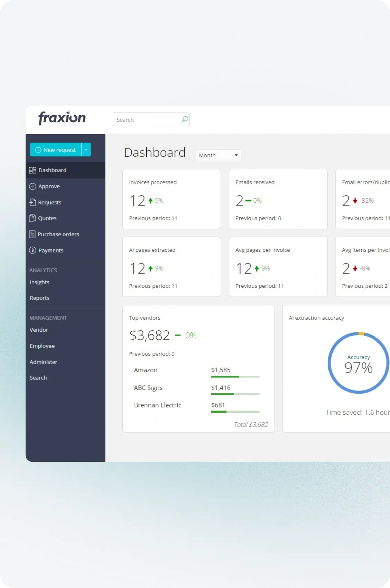This screenshot has height=588, width=390.
Task: Click the AI pages extracted card title
Action: [152, 250]
